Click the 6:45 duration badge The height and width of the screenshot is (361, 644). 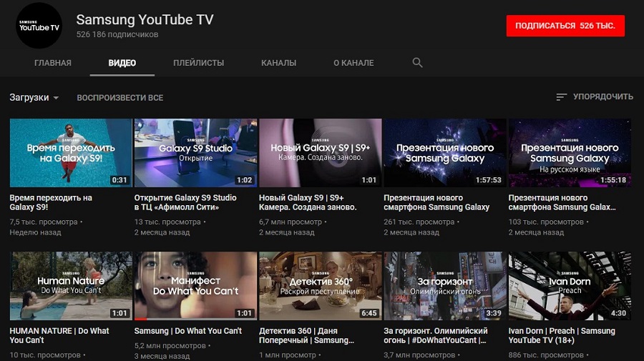[x=369, y=312]
